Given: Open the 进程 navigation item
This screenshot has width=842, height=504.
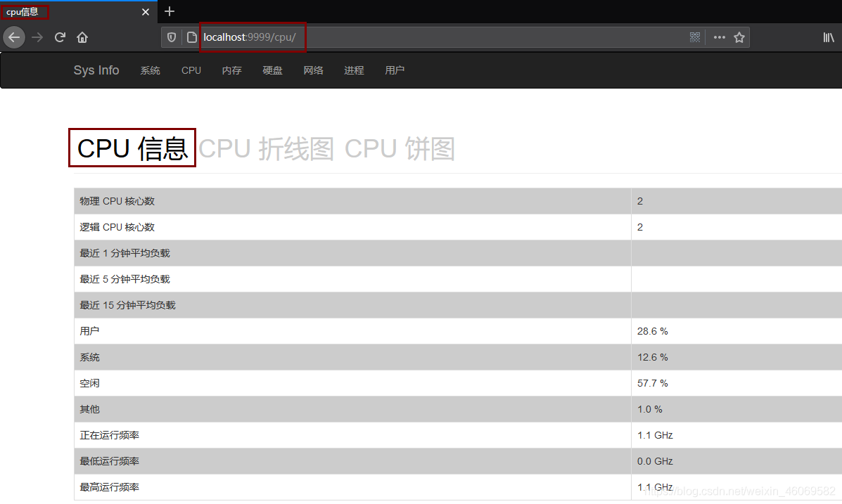Looking at the screenshot, I should click(355, 70).
